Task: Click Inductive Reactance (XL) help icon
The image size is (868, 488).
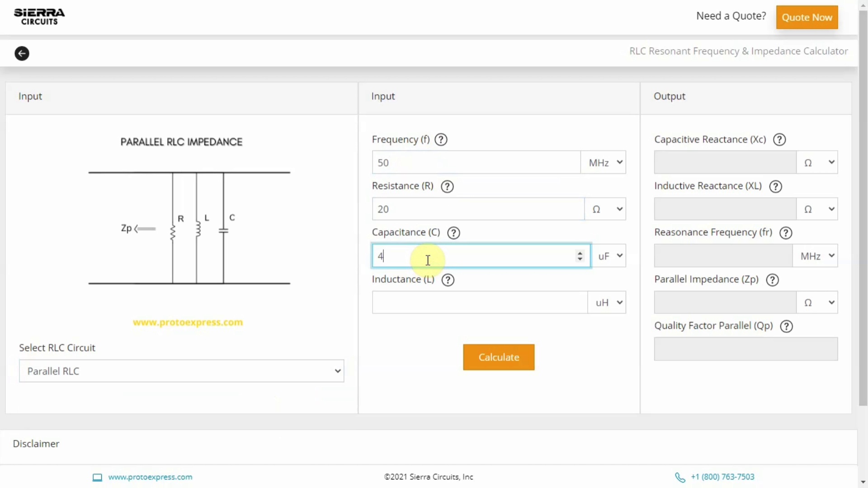Action: click(775, 186)
